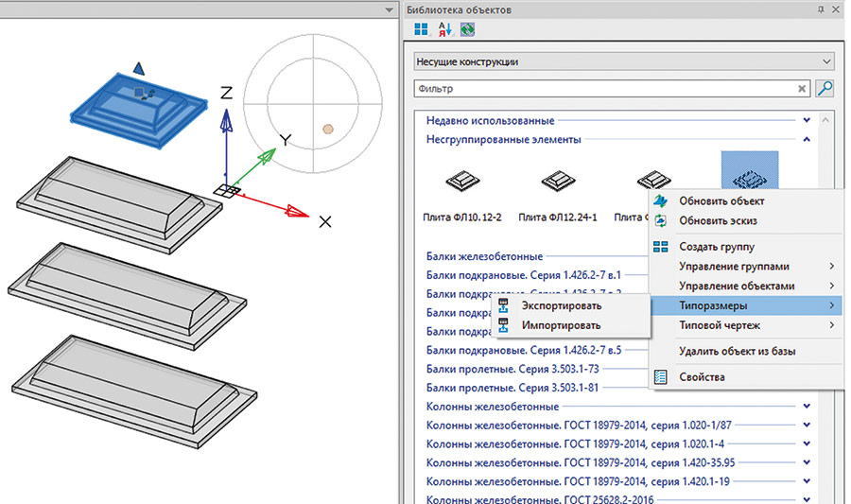Screen dimensions: 851x504
Task: Click inside the Фильтр input field
Action: tap(605, 89)
